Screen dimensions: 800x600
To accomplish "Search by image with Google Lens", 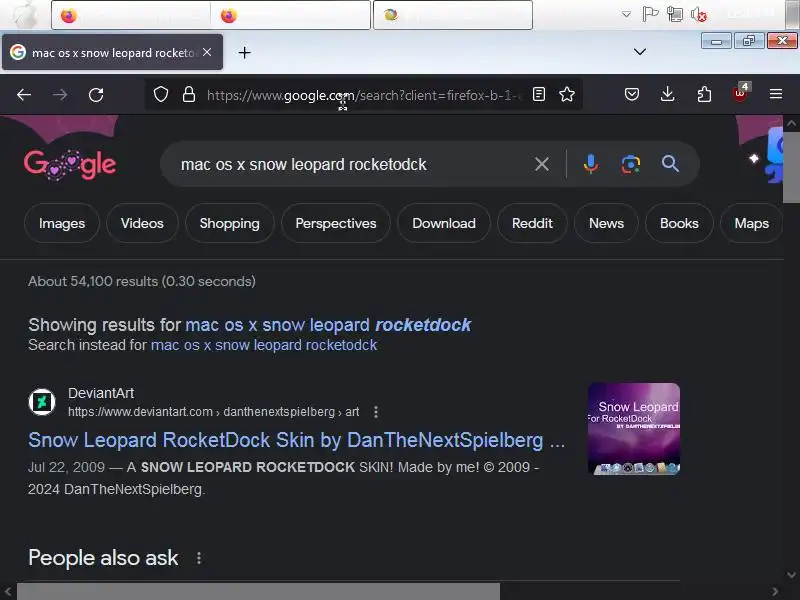I will (631, 164).
